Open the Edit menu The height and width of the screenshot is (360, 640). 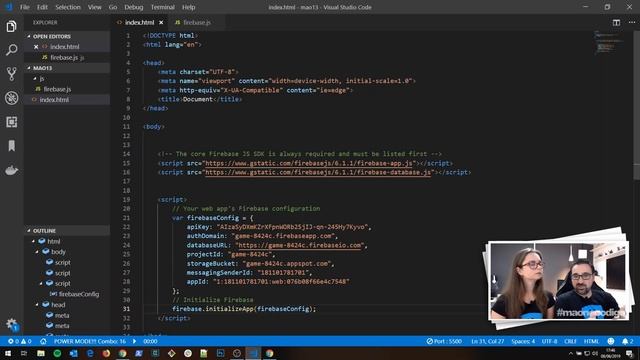pos(42,7)
